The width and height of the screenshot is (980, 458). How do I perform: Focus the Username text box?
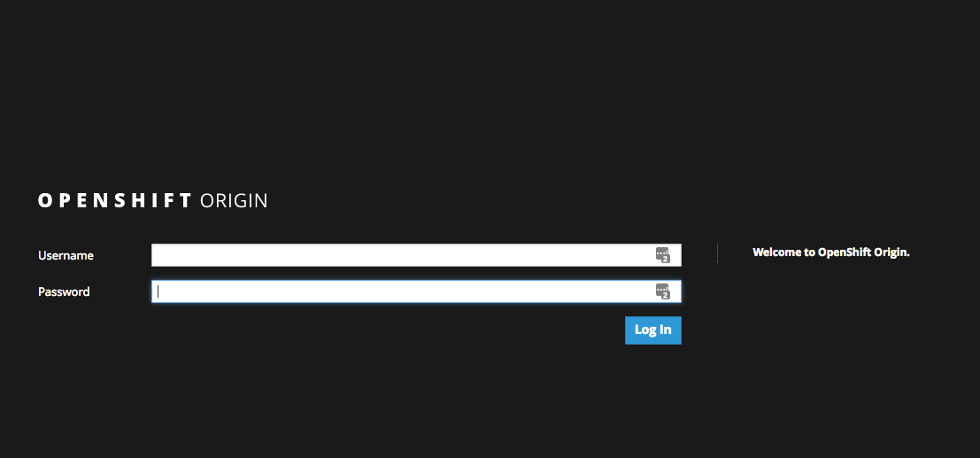click(398, 255)
